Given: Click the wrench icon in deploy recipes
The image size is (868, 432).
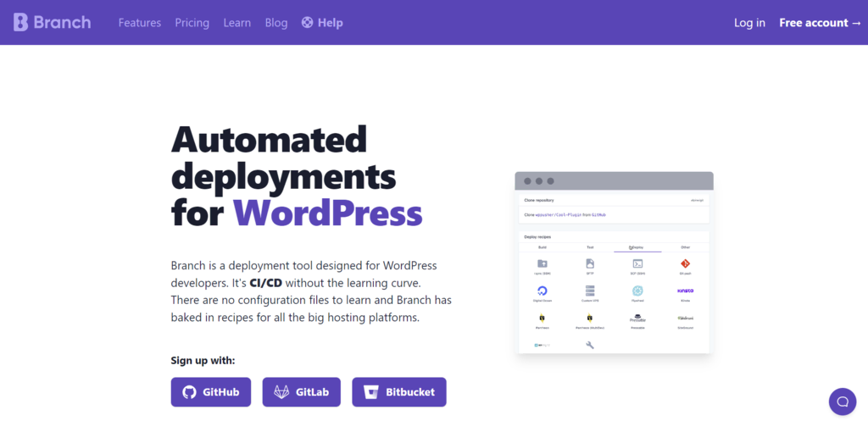Looking at the screenshot, I should [590, 345].
